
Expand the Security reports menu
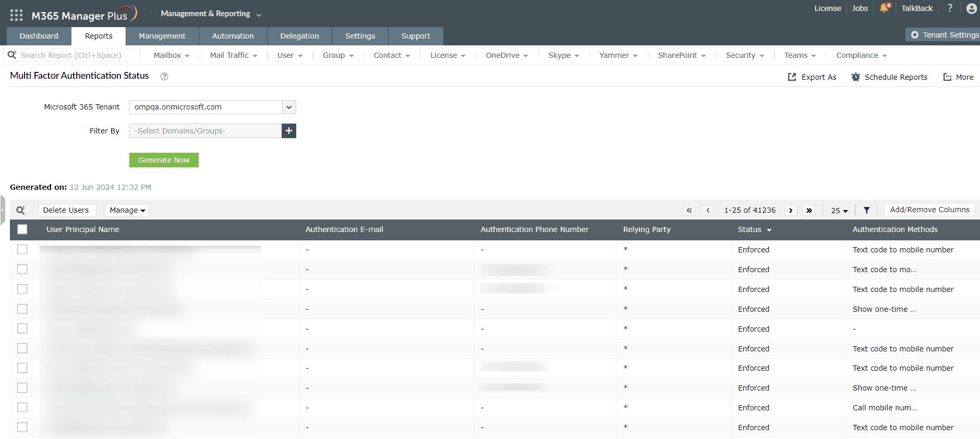coord(745,55)
